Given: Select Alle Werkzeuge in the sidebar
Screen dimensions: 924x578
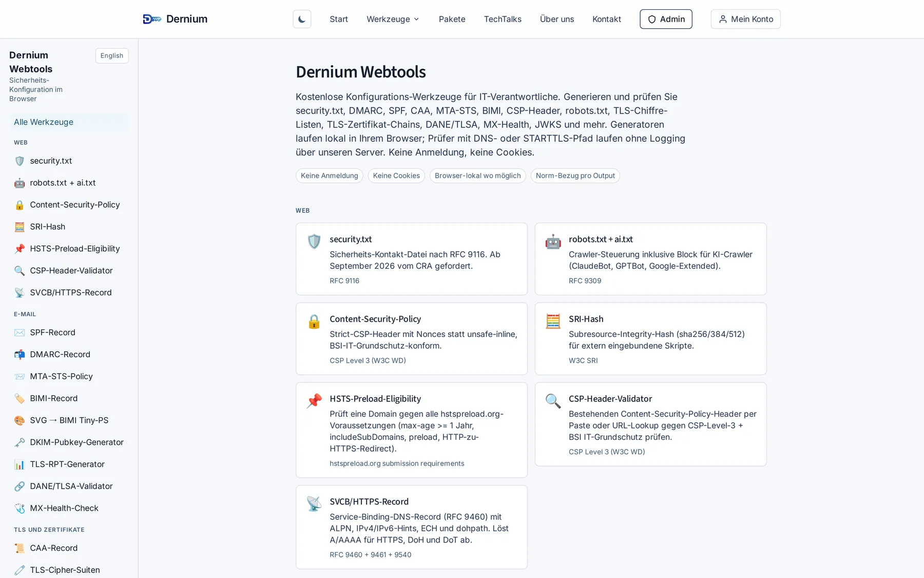Looking at the screenshot, I should (x=69, y=122).
